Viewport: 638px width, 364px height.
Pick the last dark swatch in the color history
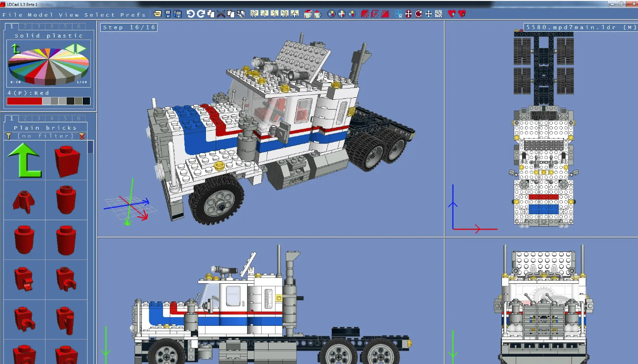click(x=87, y=101)
